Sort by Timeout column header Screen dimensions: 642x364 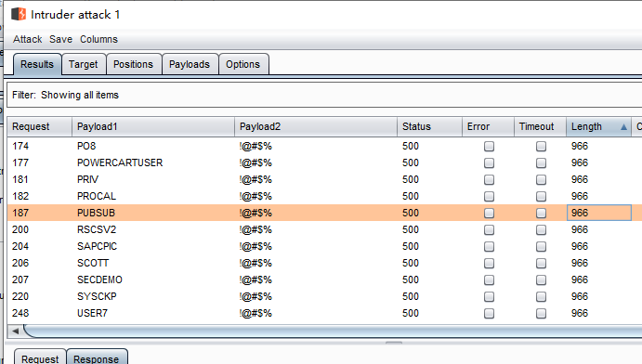(540, 127)
